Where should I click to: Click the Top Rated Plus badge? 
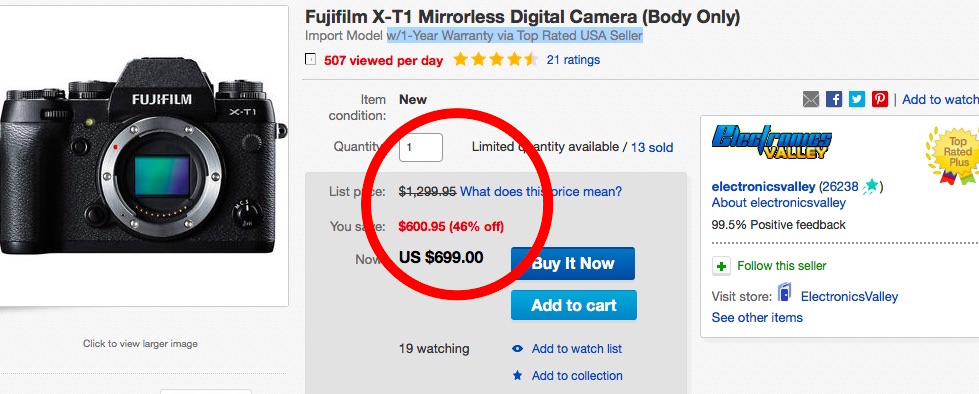(x=953, y=154)
